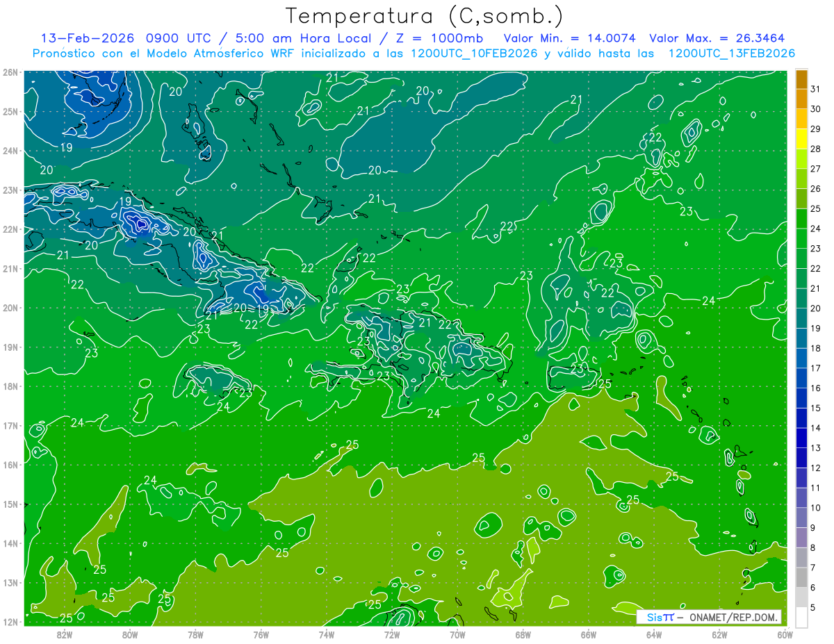Click the colorbar label '19'

(815, 328)
